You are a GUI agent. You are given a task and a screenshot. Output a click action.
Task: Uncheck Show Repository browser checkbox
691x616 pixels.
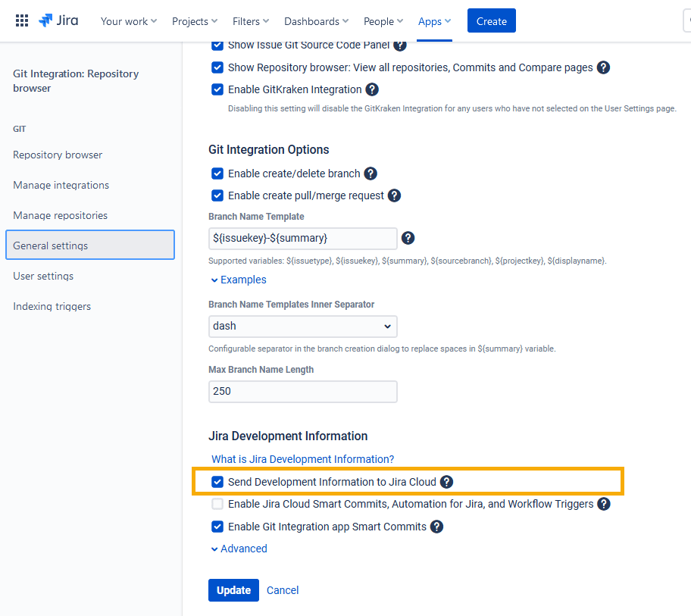coord(217,67)
